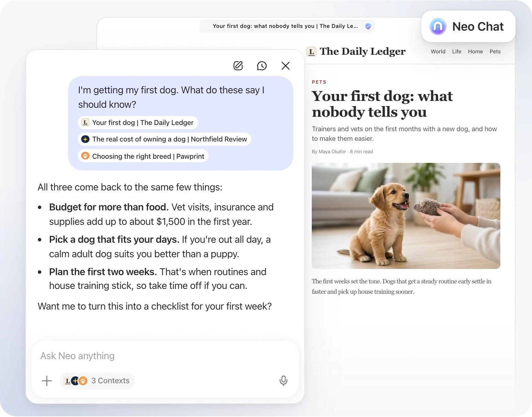Click the user message I'm getting my first dog
Viewport: 532px width, 417px height.
[171, 97]
